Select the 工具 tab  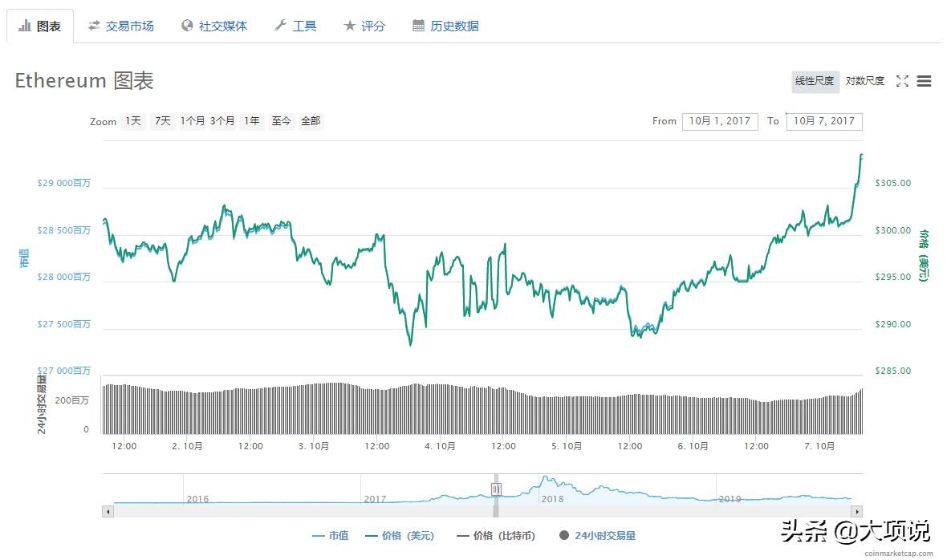click(x=295, y=26)
